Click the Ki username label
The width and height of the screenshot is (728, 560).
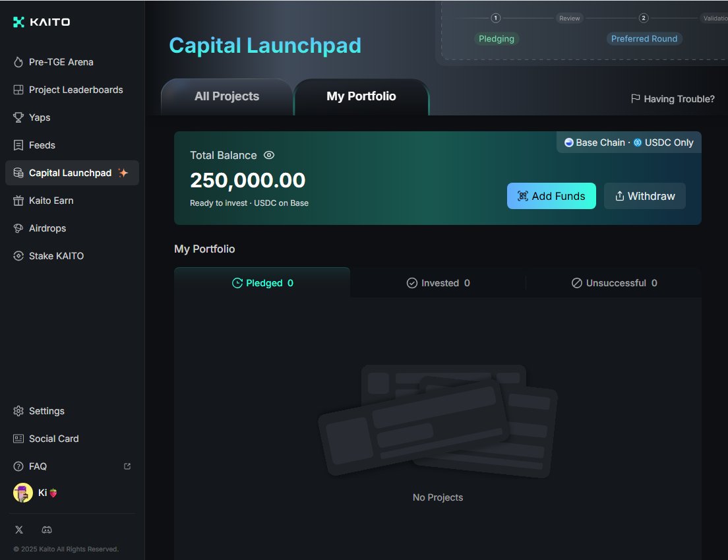click(x=42, y=493)
